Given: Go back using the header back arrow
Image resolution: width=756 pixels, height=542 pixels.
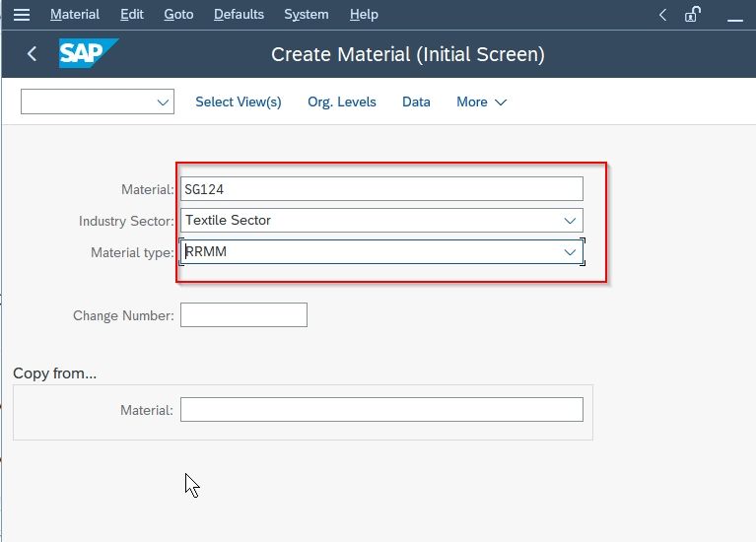Looking at the screenshot, I should pyautogui.click(x=33, y=53).
